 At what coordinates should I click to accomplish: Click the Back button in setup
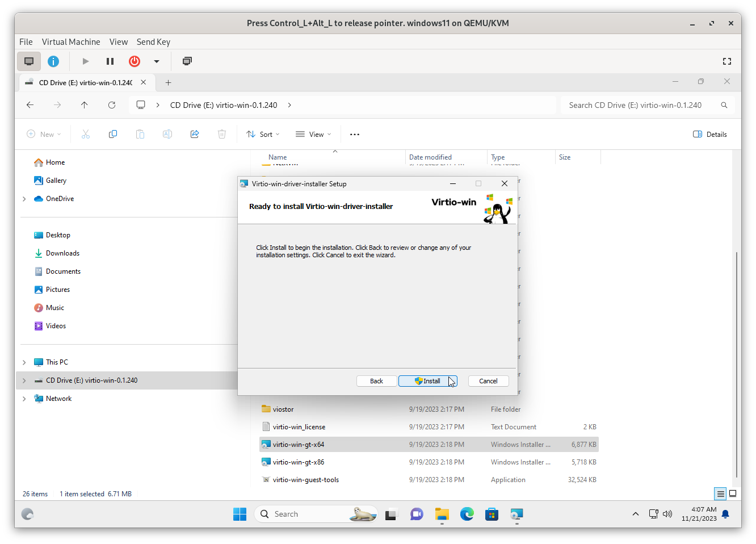click(376, 381)
